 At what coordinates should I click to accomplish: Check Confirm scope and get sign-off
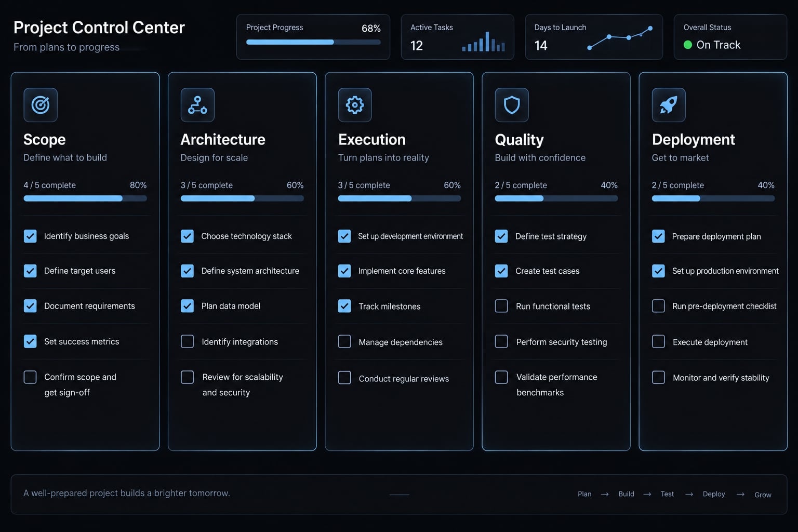click(x=30, y=377)
